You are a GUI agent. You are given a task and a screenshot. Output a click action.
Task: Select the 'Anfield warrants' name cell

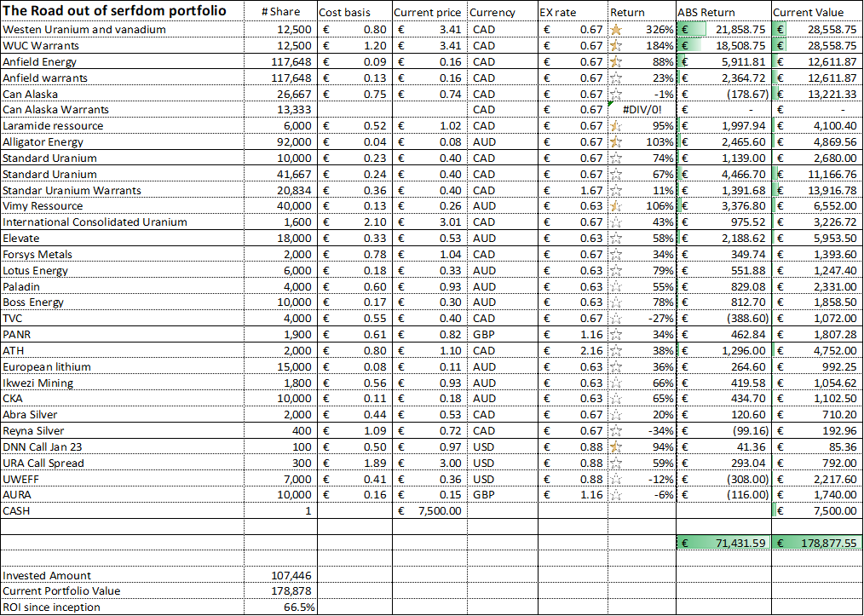[122, 78]
